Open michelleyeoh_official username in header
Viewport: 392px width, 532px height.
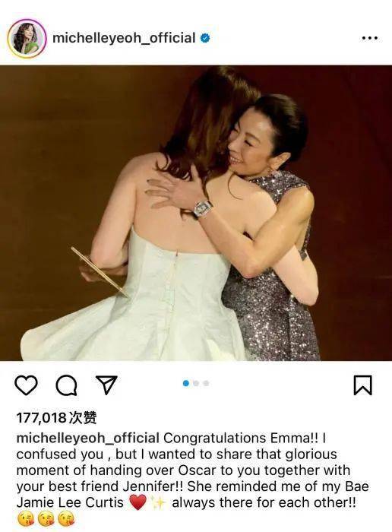[x=124, y=38]
